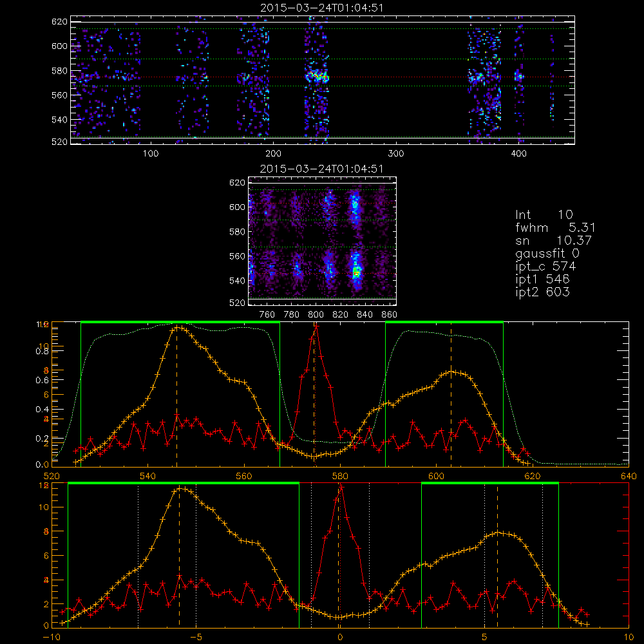Click the 'gaussfit 0' parameter text
644x644 pixels.
coord(547,253)
